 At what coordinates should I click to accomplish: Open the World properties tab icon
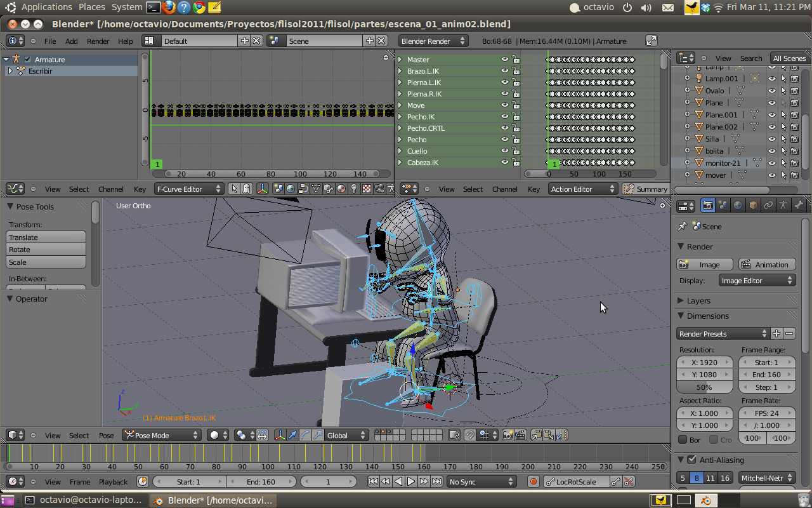pyautogui.click(x=738, y=205)
